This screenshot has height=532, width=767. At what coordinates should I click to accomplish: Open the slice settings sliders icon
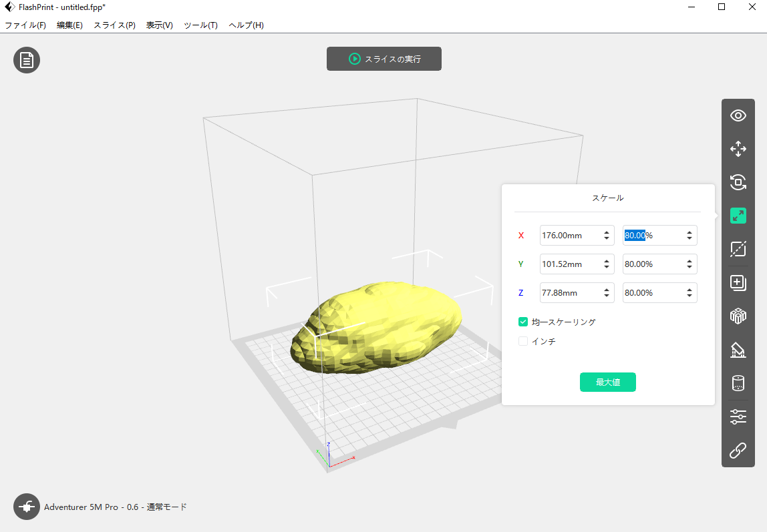click(x=738, y=417)
